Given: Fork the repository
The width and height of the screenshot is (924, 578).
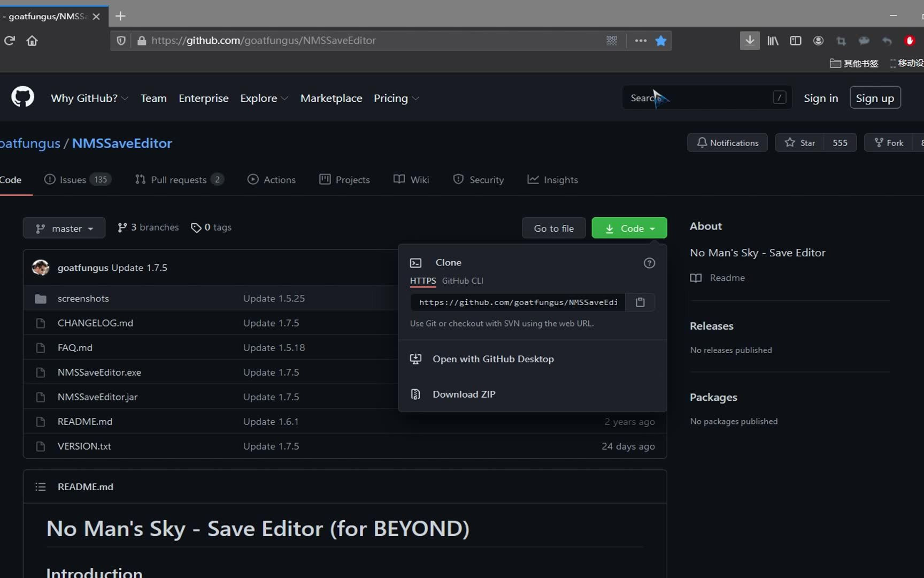Looking at the screenshot, I should click(x=889, y=142).
